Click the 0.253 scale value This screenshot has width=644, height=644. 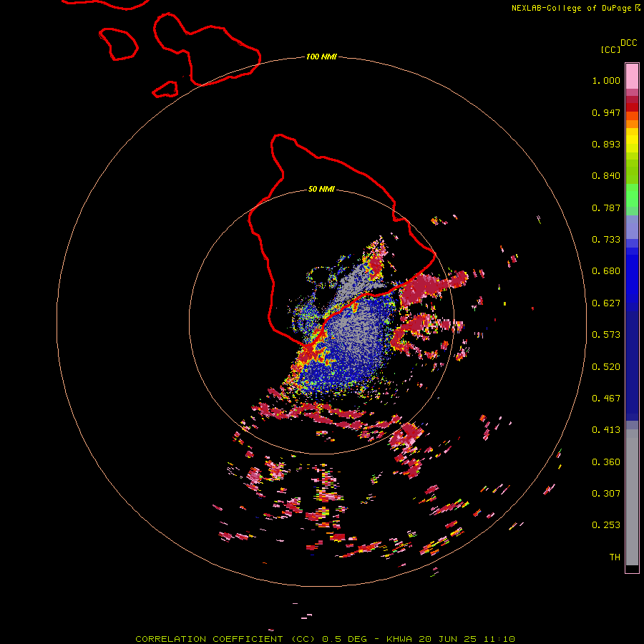(x=606, y=525)
